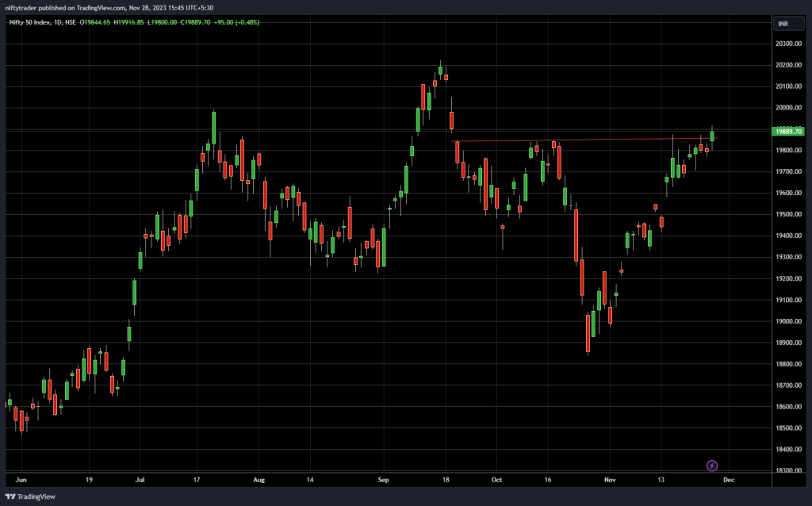Click the purple lightning bolt icon
812x506 pixels.
coord(712,466)
